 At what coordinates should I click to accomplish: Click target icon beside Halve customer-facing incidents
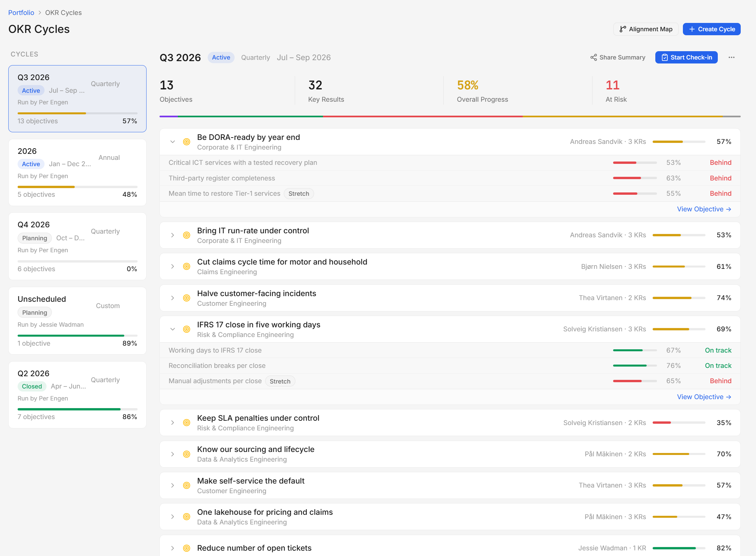point(186,298)
